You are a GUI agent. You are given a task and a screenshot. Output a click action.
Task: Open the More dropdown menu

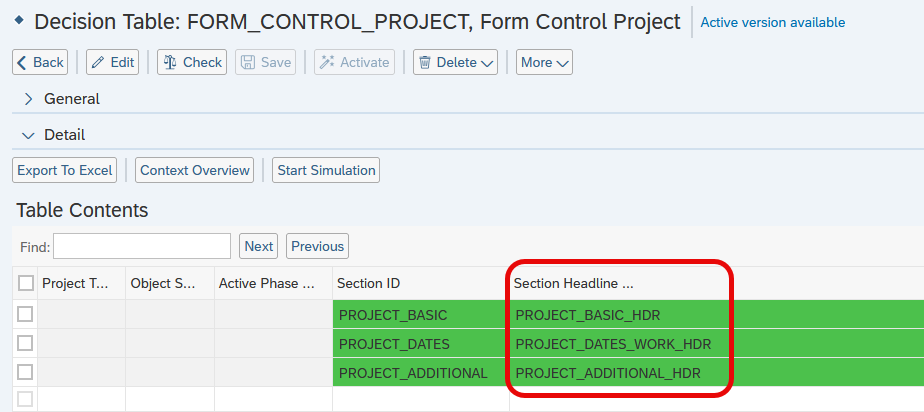pyautogui.click(x=544, y=62)
